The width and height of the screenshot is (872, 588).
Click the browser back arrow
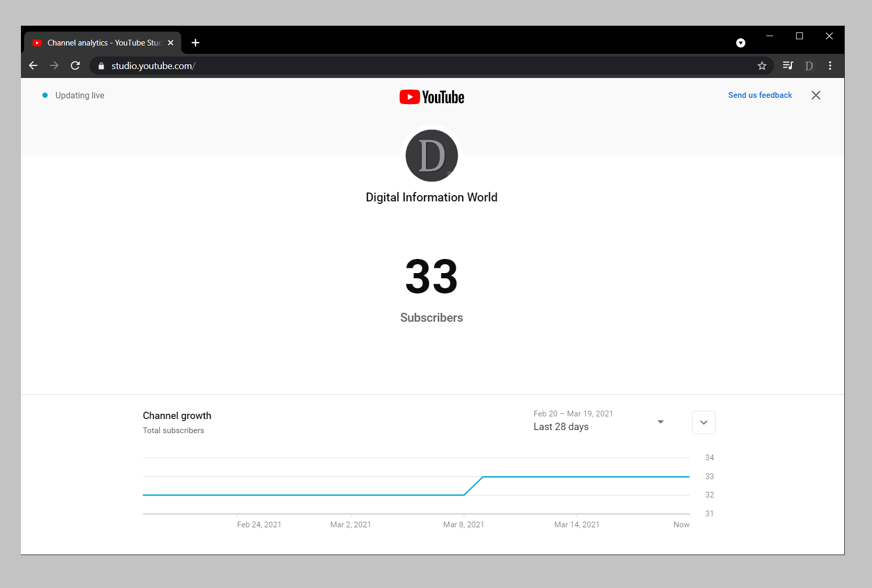33,65
